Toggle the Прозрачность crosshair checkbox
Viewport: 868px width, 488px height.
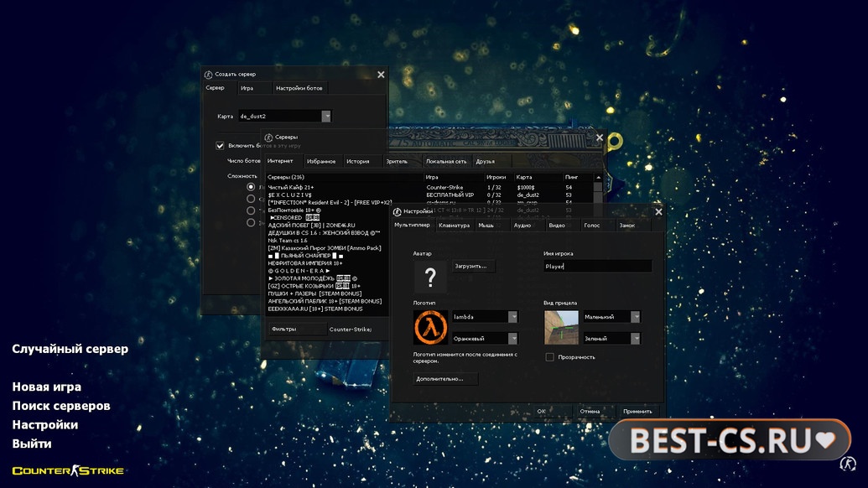pyautogui.click(x=549, y=357)
